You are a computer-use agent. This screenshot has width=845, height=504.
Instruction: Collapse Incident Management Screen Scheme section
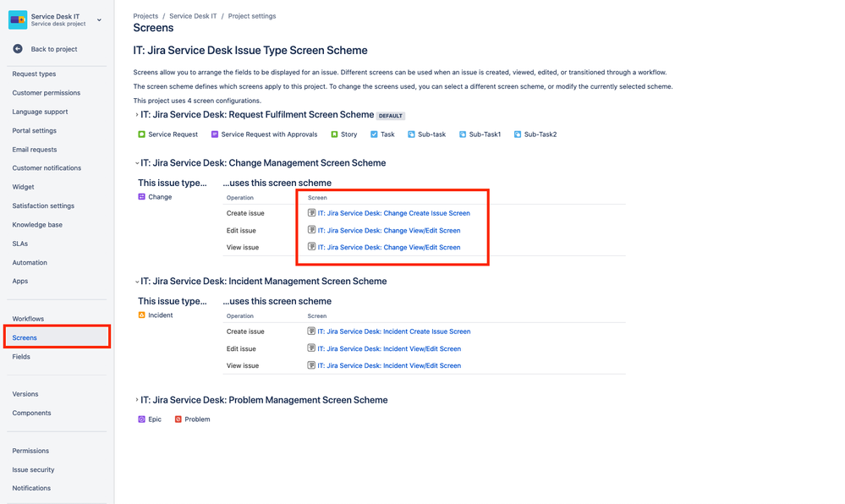point(136,282)
